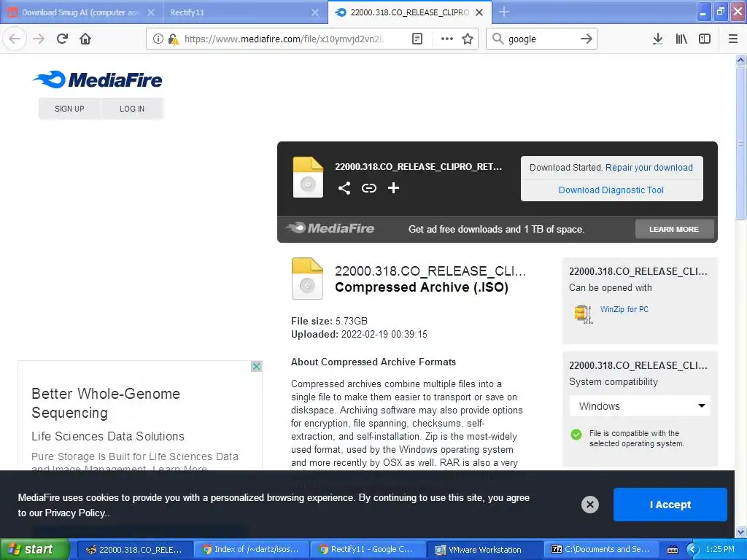Open the connection security padlock icon
The height and width of the screenshot is (560, 747).
tap(173, 39)
